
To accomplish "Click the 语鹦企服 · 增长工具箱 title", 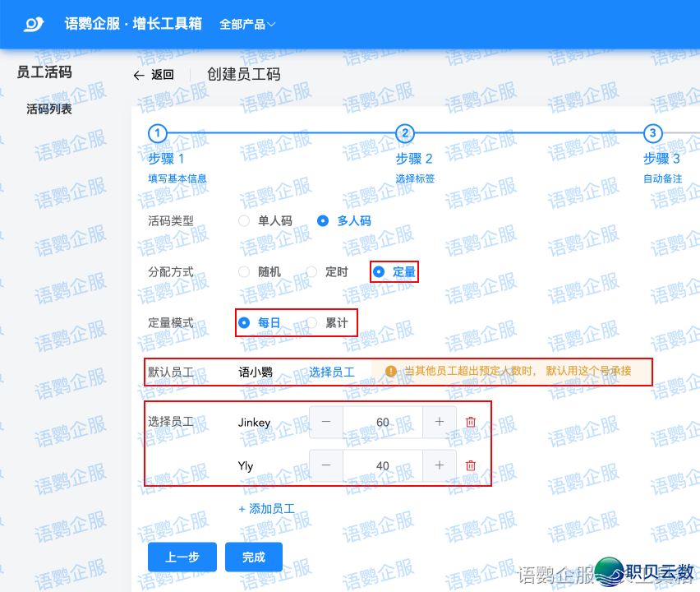I will click(133, 24).
